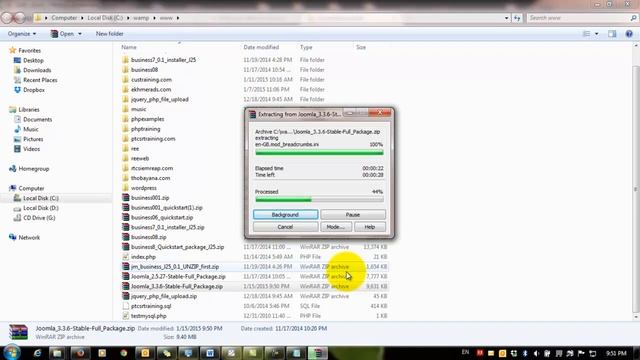The image size is (640, 360).
Task: Toggle the preview pane icon
Action: click(612, 34)
